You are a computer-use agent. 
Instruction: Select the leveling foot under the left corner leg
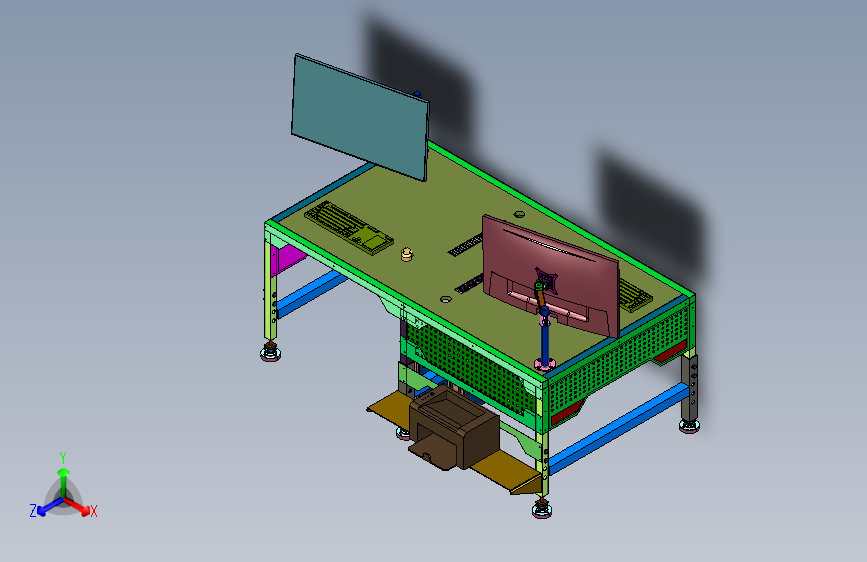[x=270, y=352]
